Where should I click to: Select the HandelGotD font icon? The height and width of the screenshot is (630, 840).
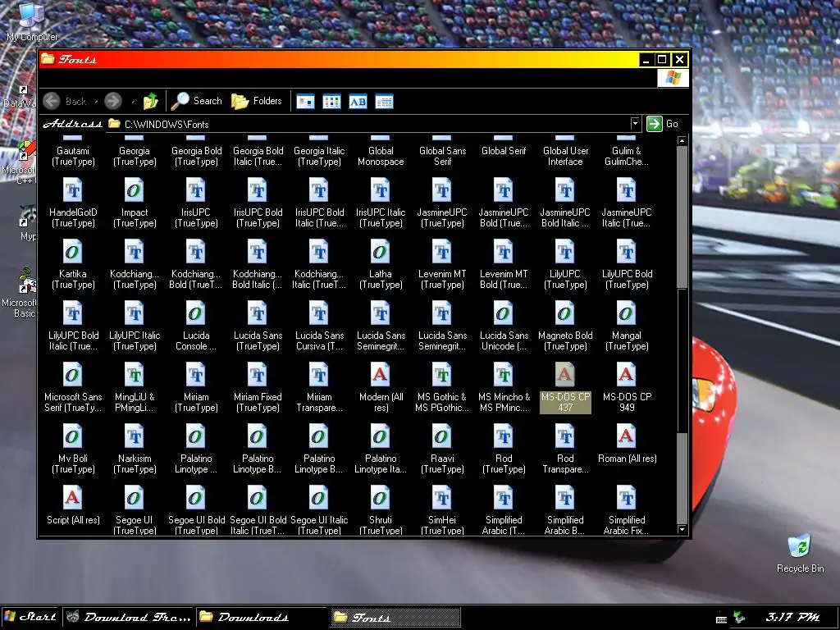tap(73, 190)
